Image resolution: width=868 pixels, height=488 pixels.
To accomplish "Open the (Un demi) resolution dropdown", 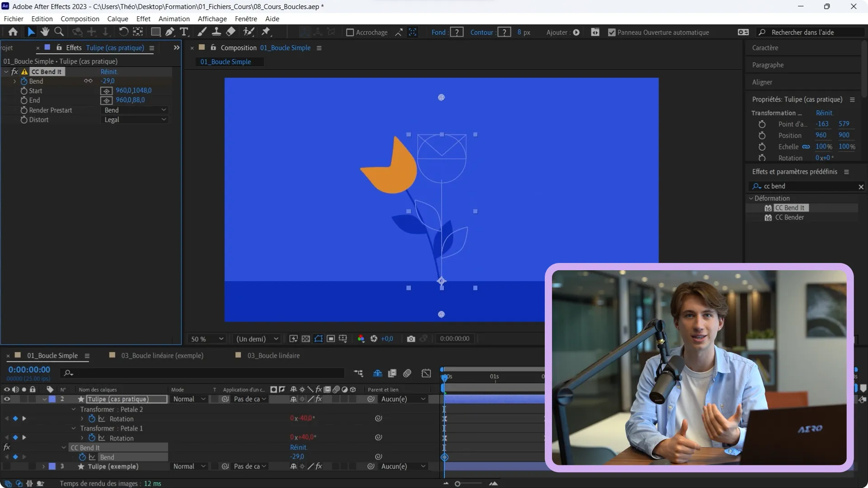I will 257,339.
